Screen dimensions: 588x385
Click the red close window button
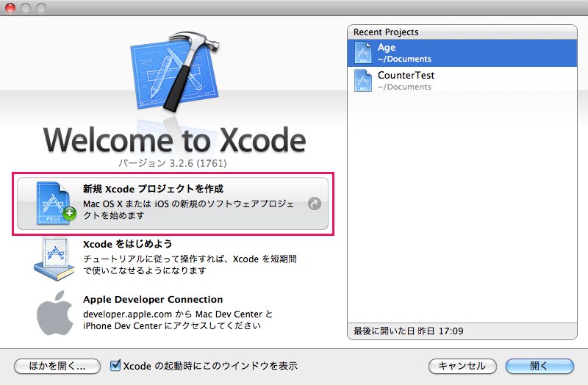click(x=10, y=7)
